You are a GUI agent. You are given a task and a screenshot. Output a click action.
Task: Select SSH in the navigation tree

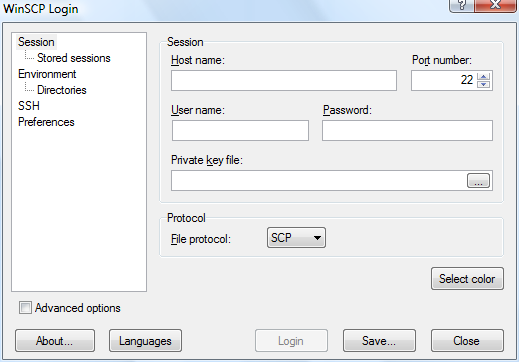pyautogui.click(x=29, y=106)
